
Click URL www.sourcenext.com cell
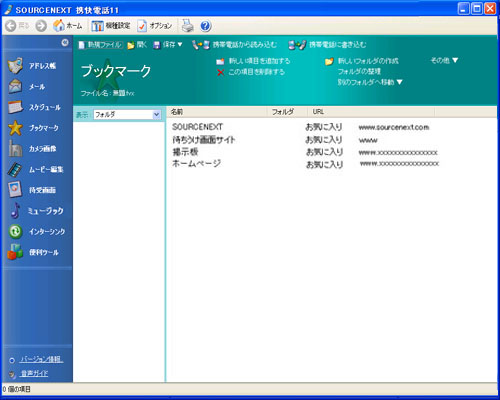point(394,127)
